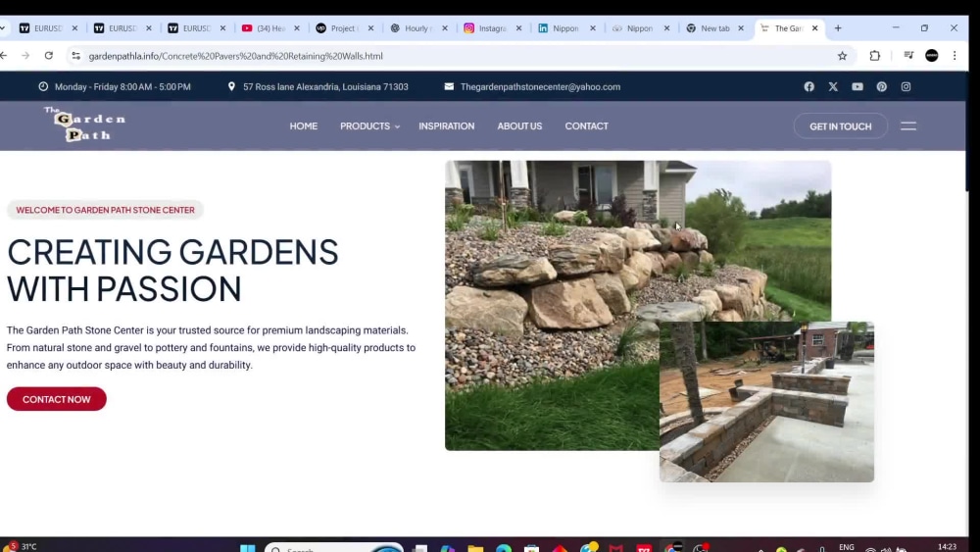Click the Creating Gardens With Passion heading

172,270
